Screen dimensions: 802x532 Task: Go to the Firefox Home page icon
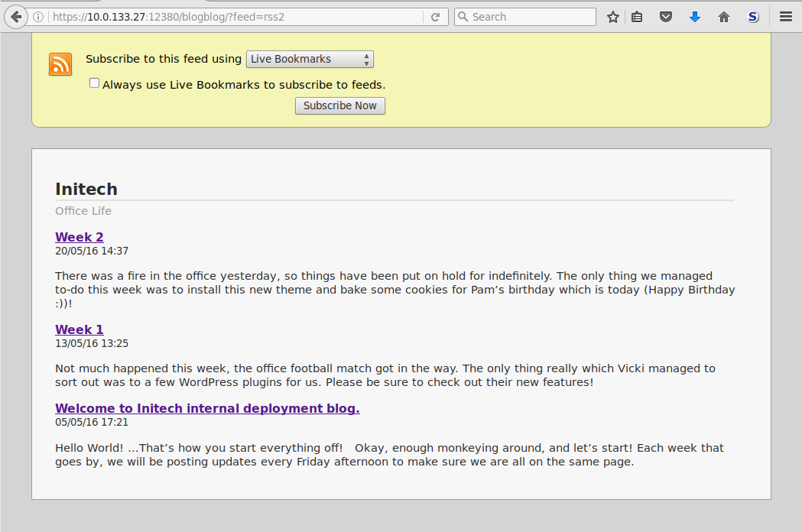723,17
